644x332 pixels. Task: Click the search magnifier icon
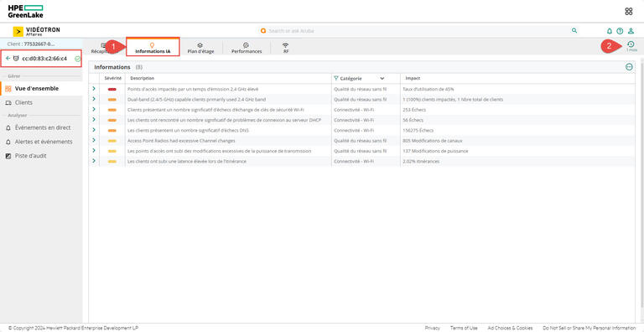574,30
